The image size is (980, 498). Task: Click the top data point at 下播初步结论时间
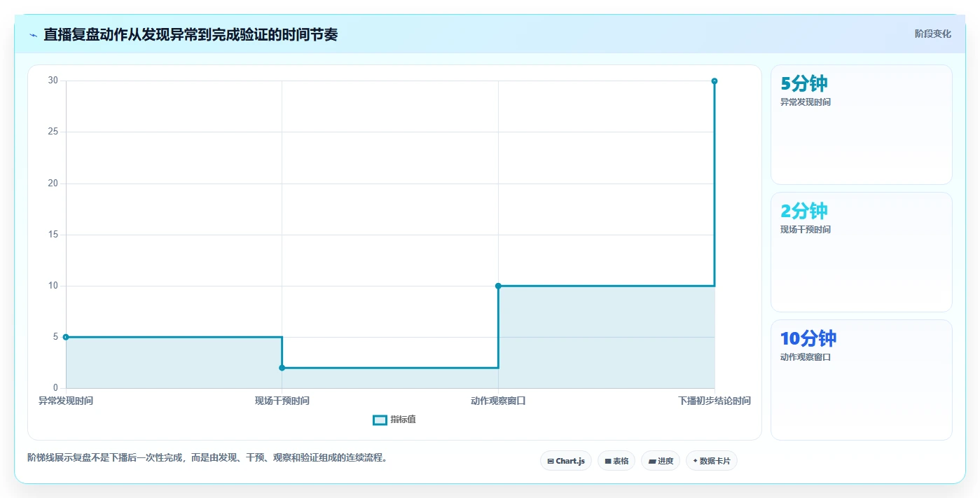click(x=715, y=81)
